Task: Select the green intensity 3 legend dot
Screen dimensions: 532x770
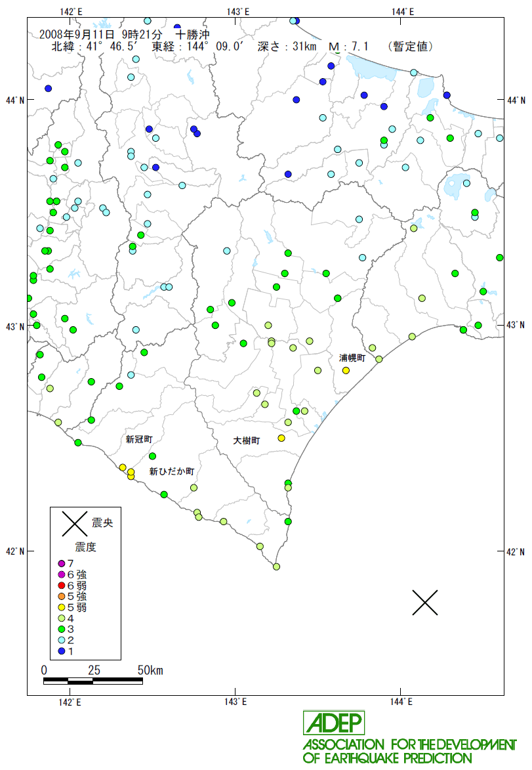Action: coord(62,629)
